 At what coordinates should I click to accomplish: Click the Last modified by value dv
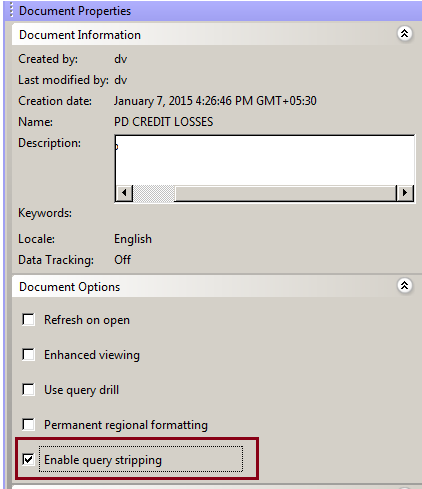(120, 80)
